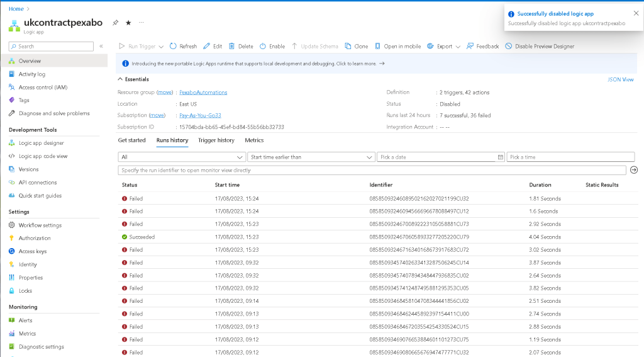
Task: Click the Refresh toolbar button
Action: click(x=183, y=46)
